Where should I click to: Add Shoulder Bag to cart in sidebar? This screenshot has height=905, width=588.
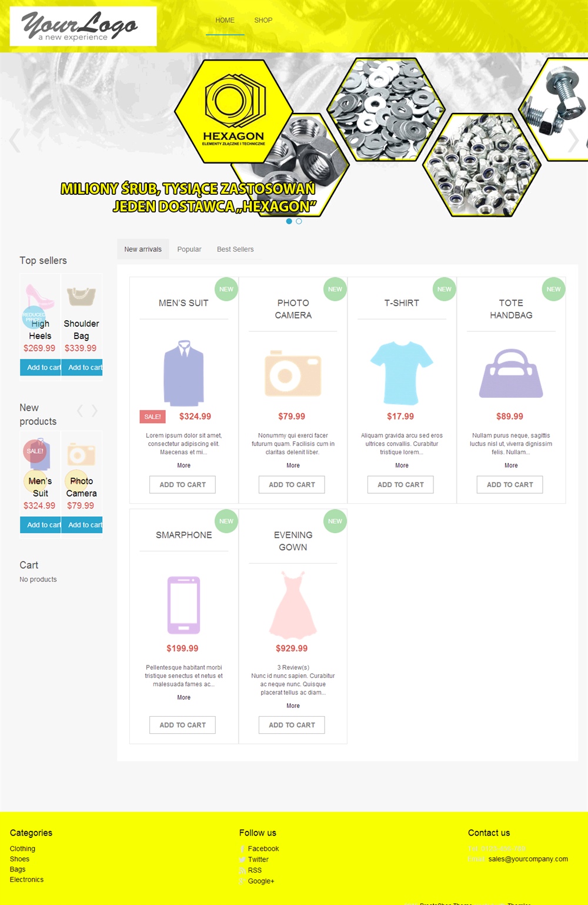(82, 368)
